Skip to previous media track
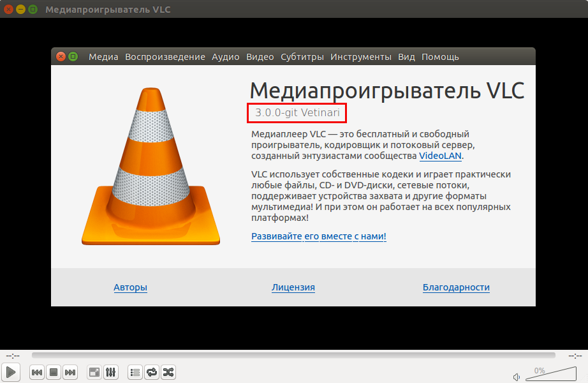Screen dimensions: 588x383 [x=37, y=372]
